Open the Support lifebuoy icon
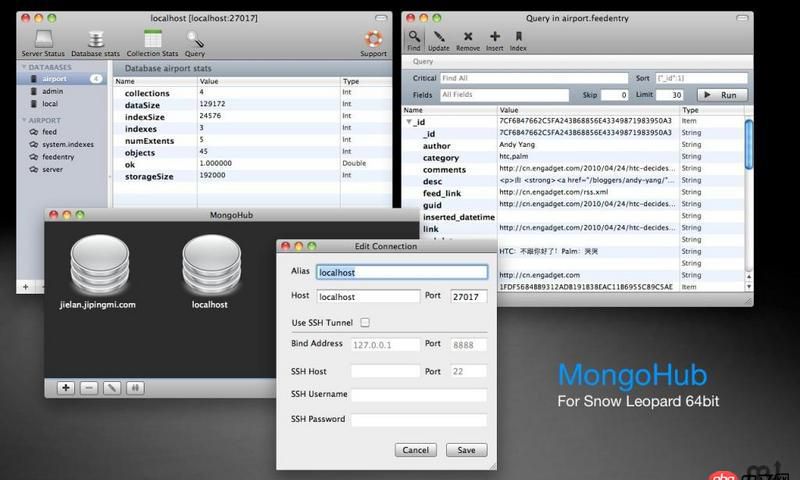Viewport: 800px width, 480px height. point(373,43)
